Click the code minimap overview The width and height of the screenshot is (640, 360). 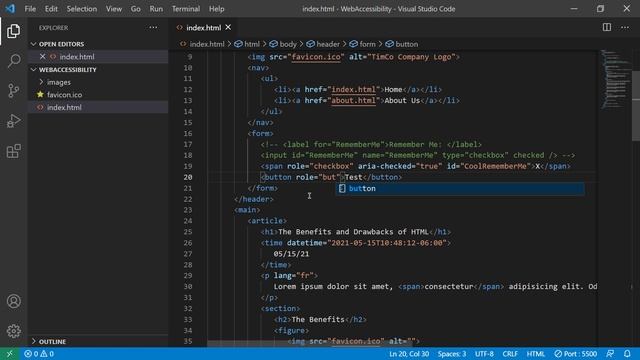[616, 80]
